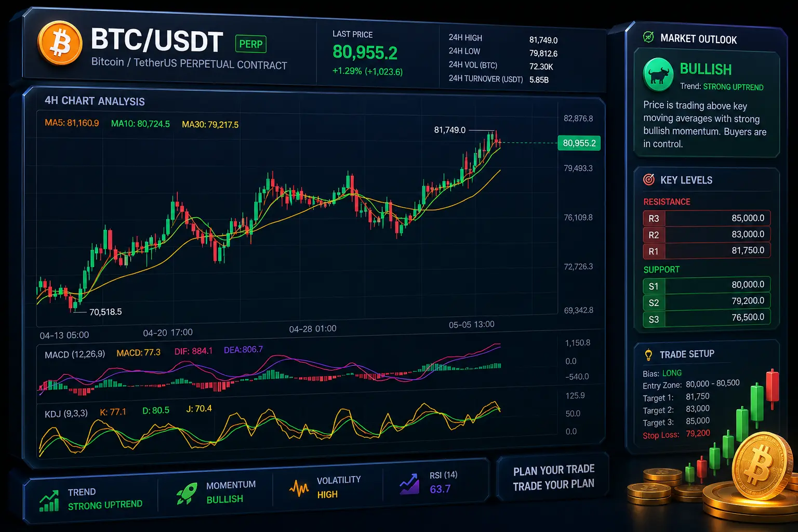The width and height of the screenshot is (798, 532).
Task: Click the Momentum rocket icon
Action: 187,493
